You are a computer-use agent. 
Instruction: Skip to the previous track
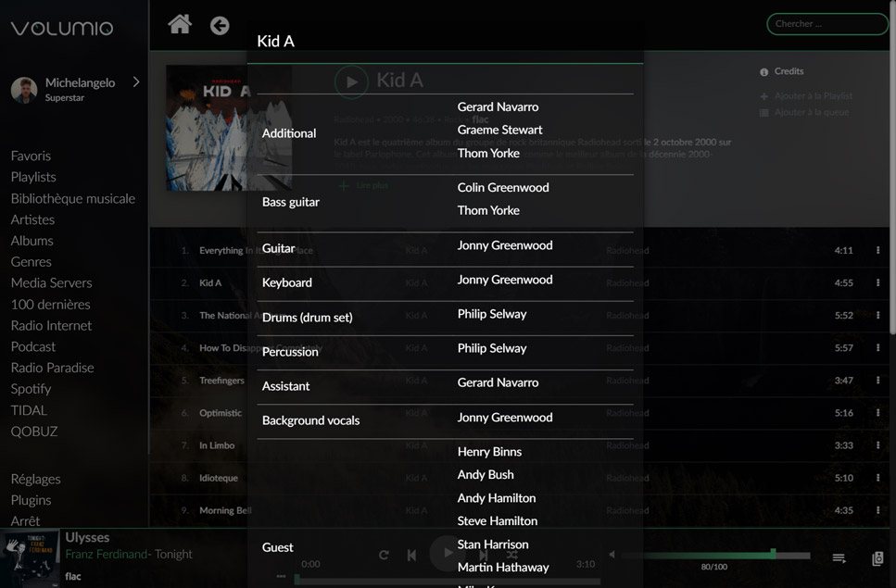tap(411, 555)
